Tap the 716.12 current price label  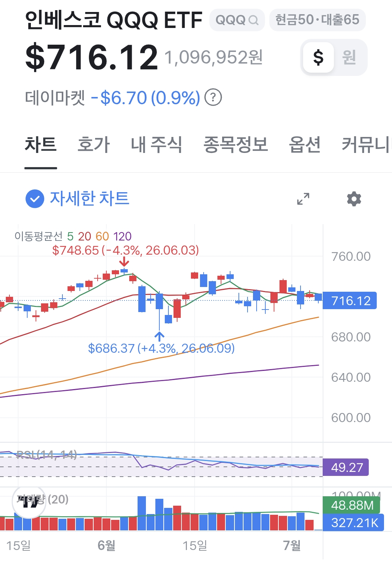[x=350, y=301]
